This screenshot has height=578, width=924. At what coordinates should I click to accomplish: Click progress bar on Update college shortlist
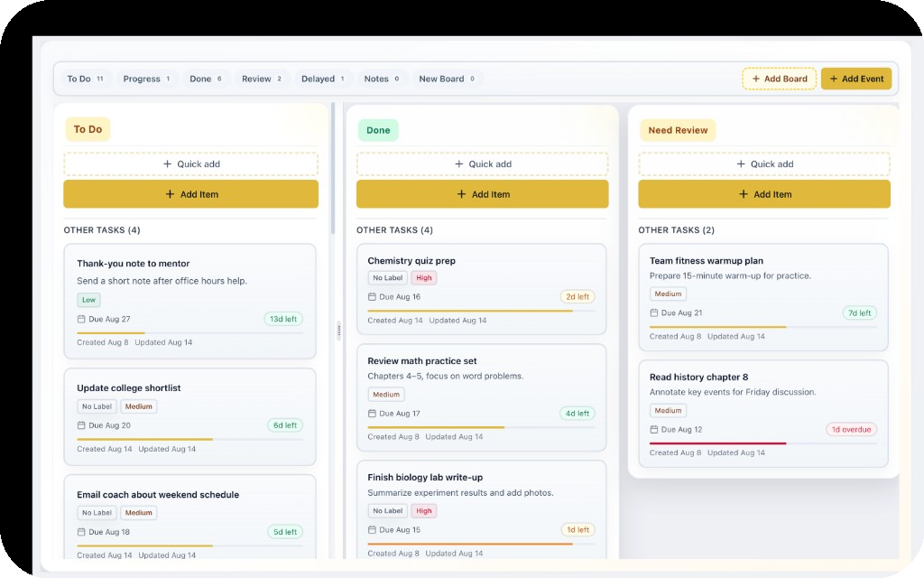[189, 440]
